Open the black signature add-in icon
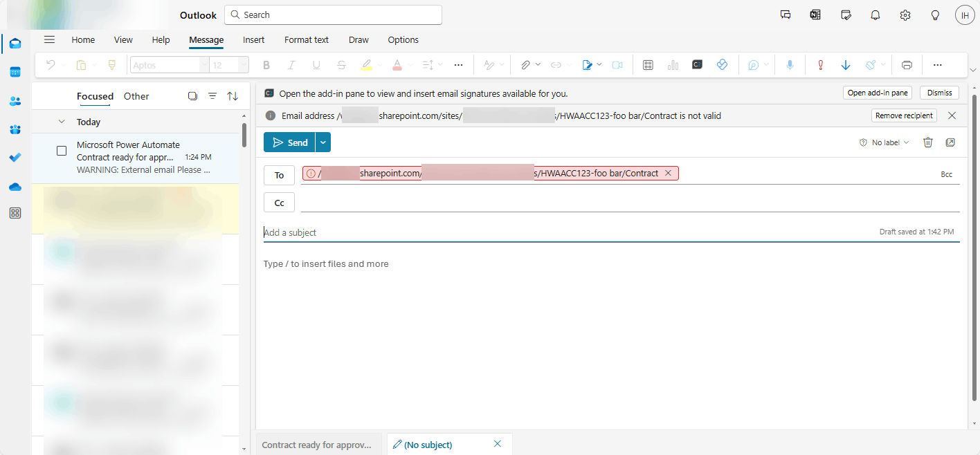 pyautogui.click(x=698, y=64)
